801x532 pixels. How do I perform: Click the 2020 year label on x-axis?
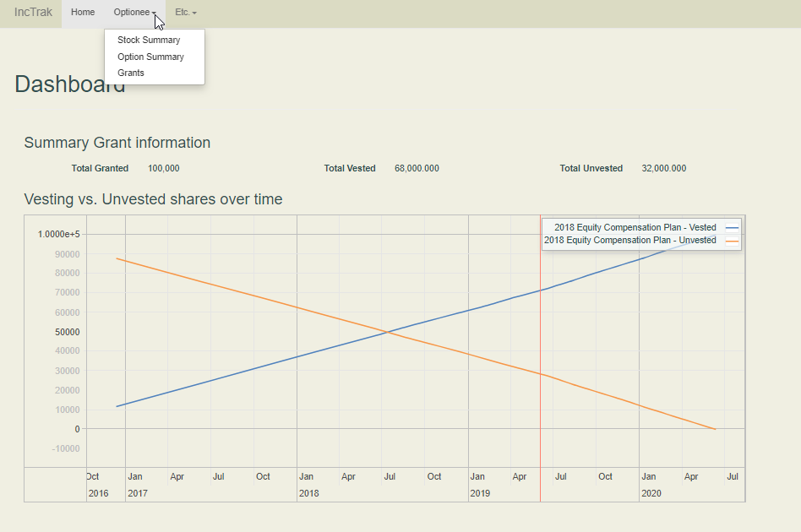click(x=651, y=493)
